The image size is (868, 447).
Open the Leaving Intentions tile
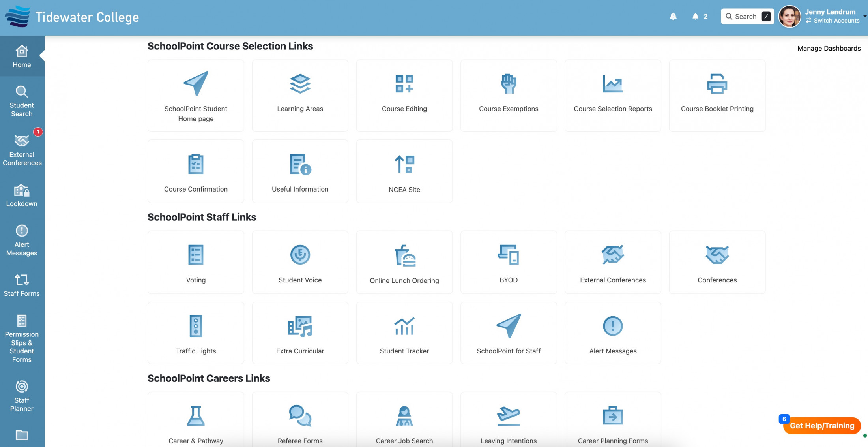pos(509,419)
